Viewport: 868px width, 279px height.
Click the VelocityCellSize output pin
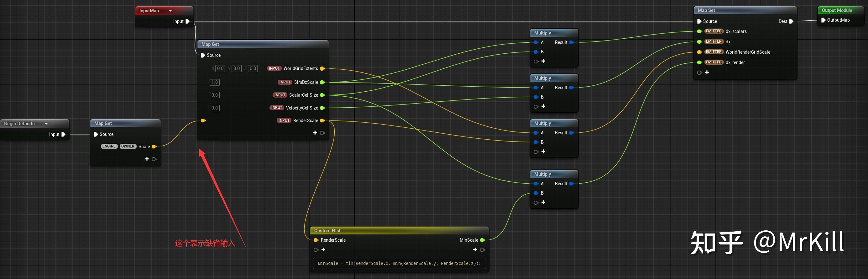click(322, 108)
